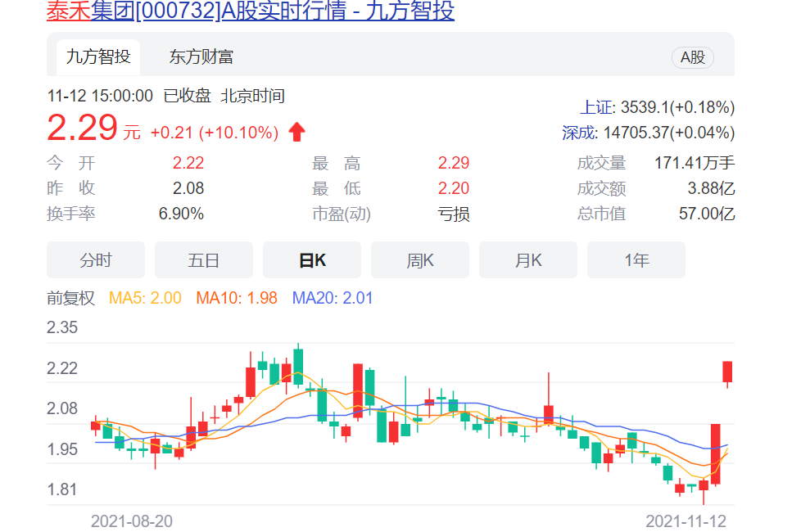Click the timestamp 11-12 15:00:00
Screen dimensions: 810x532
pos(100,96)
